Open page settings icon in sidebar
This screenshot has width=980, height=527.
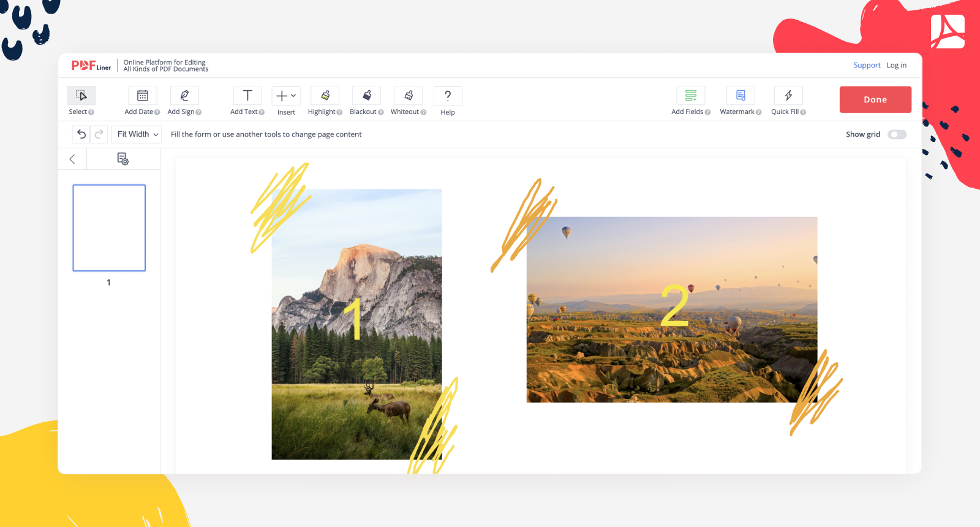pos(123,159)
